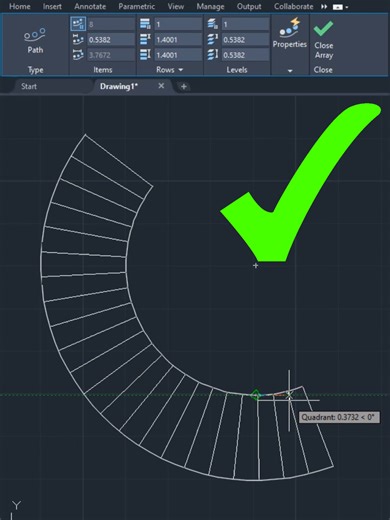
Task: Open the Home ribbon tab
Action: [x=20, y=6]
